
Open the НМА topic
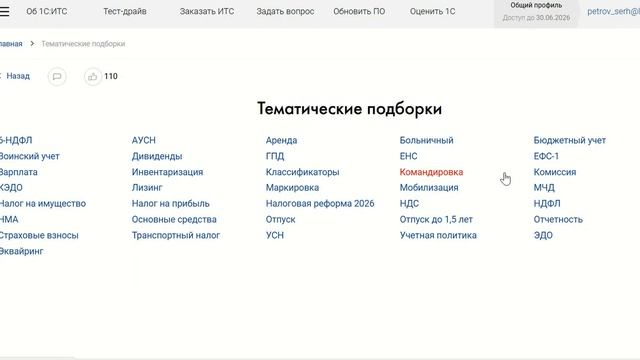pos(9,219)
